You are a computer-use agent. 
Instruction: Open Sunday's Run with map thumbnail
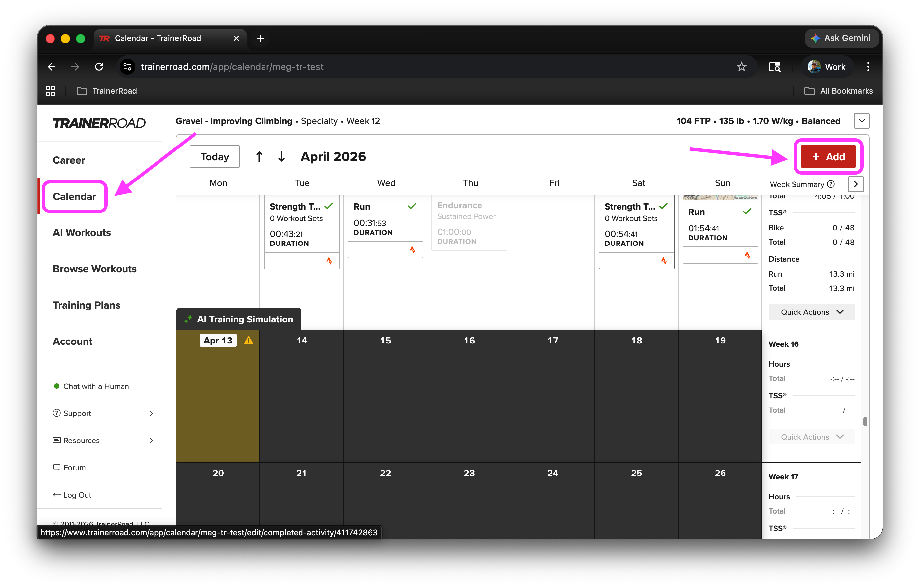pos(720,229)
